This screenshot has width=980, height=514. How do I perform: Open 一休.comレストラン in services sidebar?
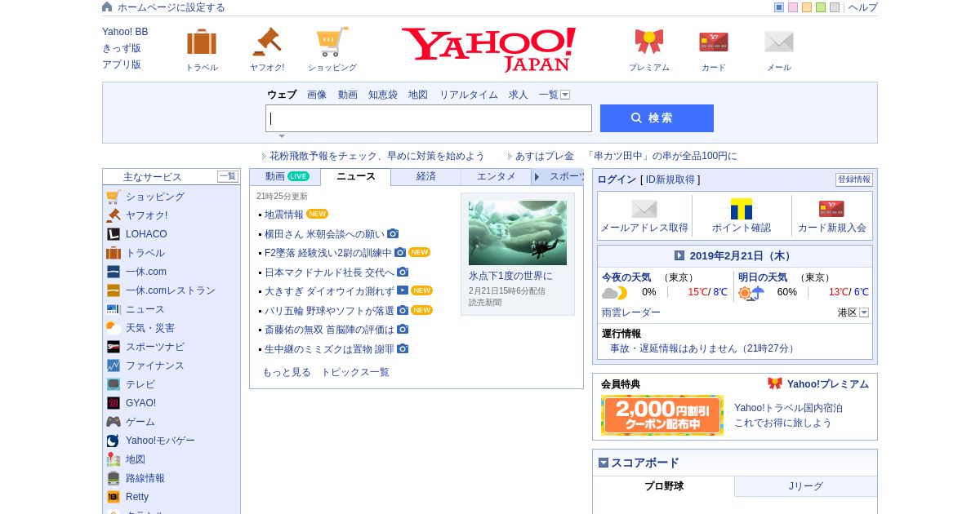pos(171,290)
